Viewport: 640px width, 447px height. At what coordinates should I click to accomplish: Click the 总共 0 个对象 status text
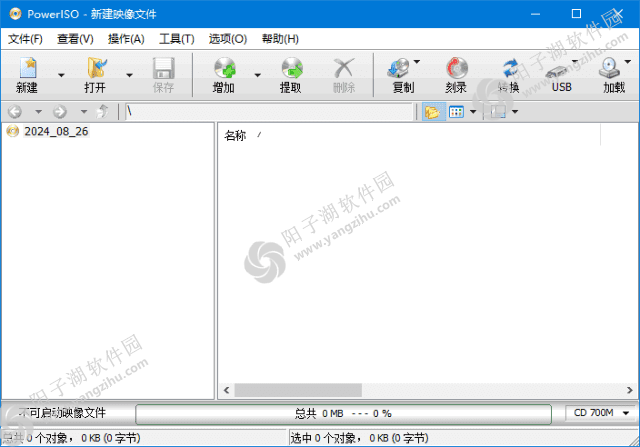tap(71, 438)
